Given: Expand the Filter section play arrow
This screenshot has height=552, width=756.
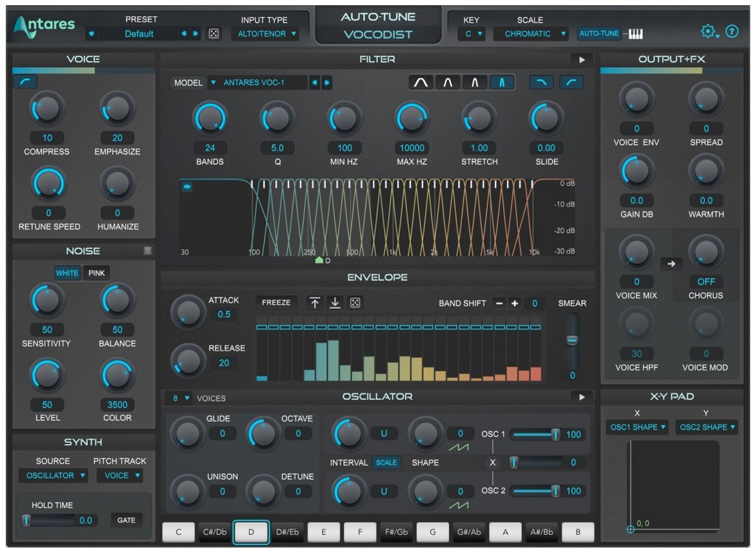Looking at the screenshot, I should click(x=582, y=60).
